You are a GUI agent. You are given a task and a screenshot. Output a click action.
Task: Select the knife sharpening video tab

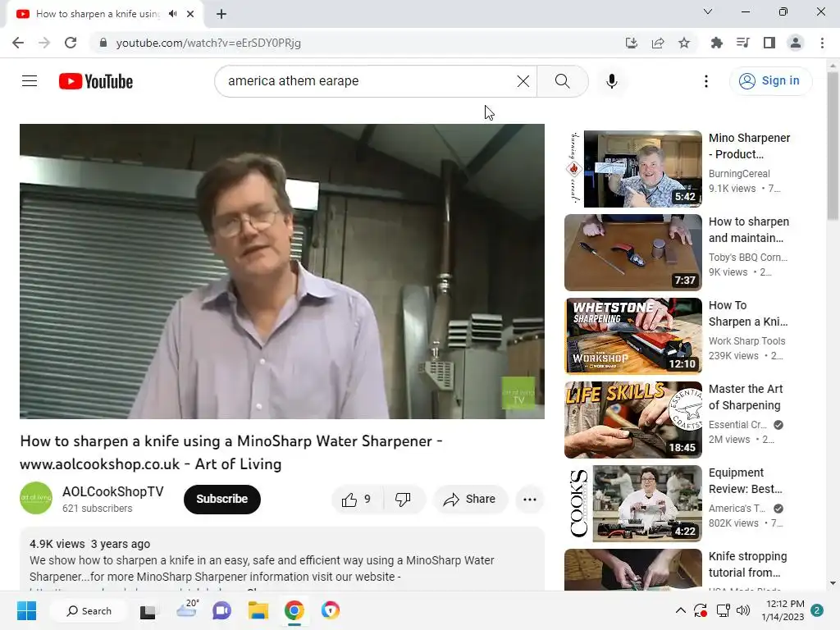pos(97,14)
